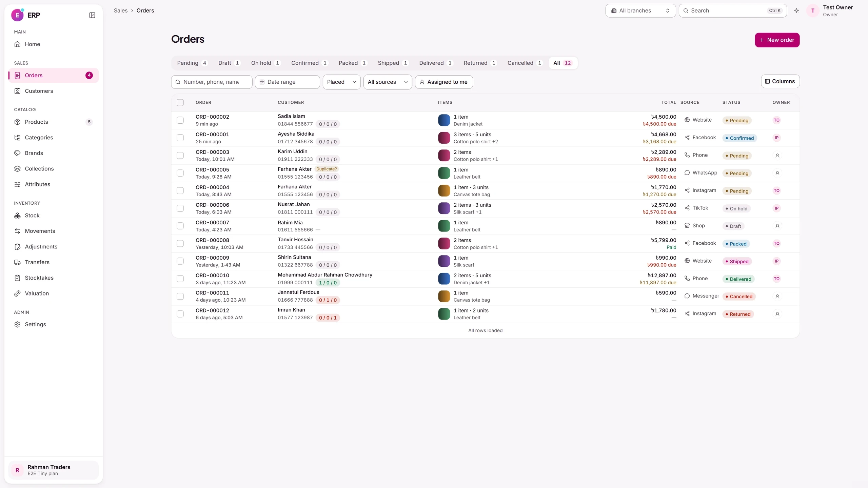Switch to the Draft tab
Image resolution: width=868 pixels, height=488 pixels.
tap(229, 63)
